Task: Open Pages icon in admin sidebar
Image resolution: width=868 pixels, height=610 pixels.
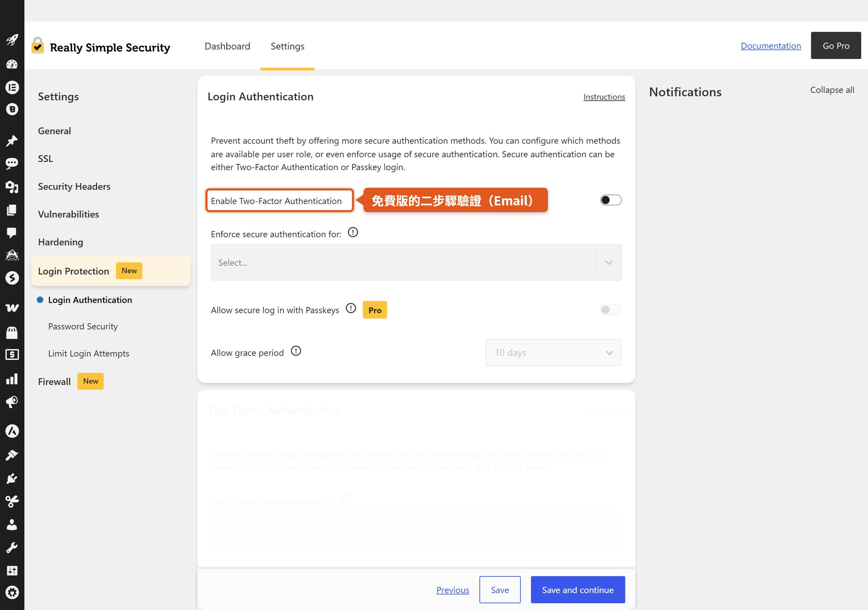Action: point(12,210)
